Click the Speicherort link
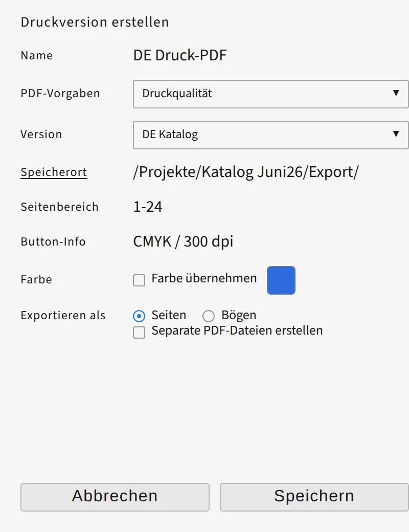This screenshot has height=532, width=409. (x=54, y=172)
